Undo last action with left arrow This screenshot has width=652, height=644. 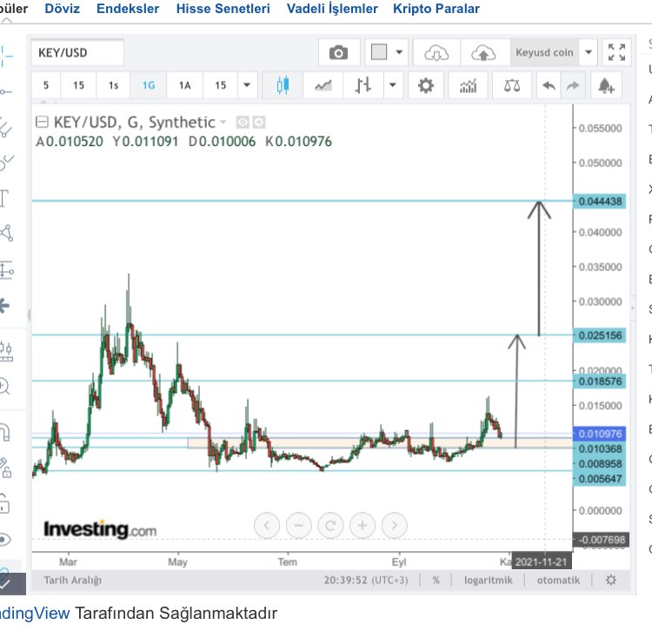coord(549,86)
